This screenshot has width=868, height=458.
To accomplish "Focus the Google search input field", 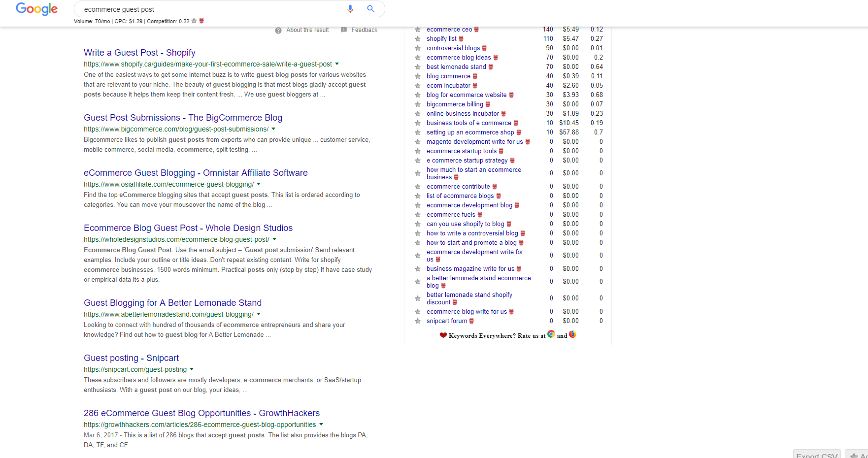I will click(x=212, y=9).
